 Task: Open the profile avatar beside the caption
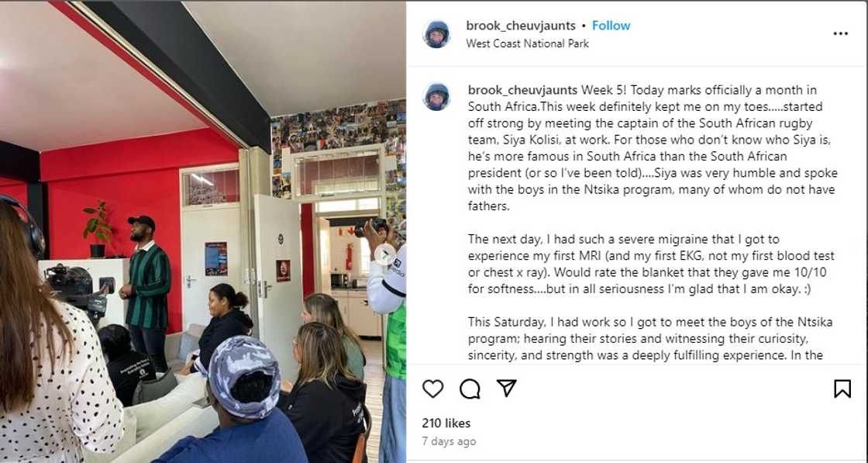point(437,97)
